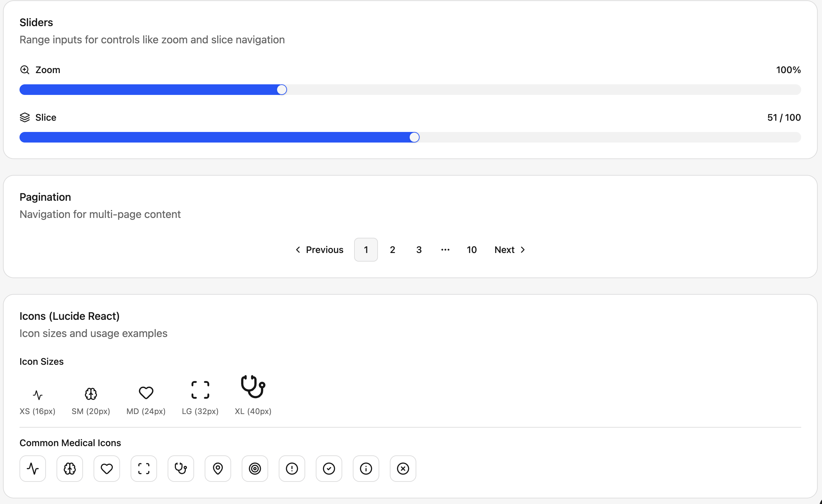The image size is (822, 504).
Task: Jump to page 10 in pagination
Action: [472, 249]
